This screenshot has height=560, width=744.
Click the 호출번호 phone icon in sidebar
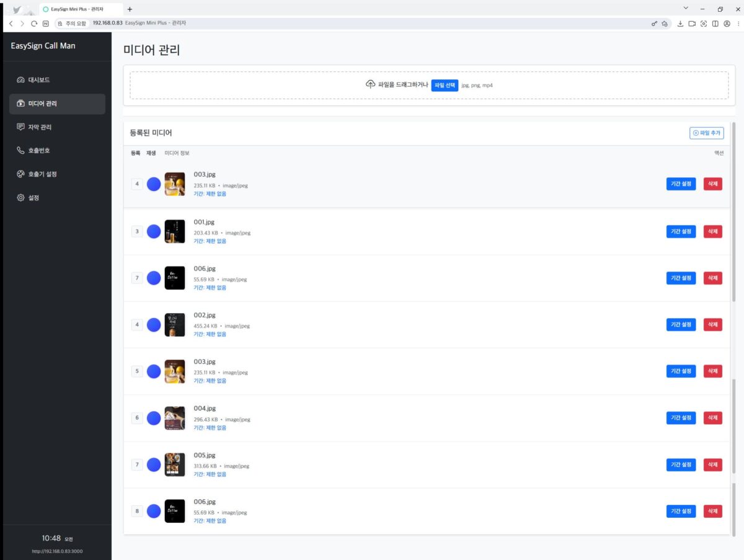(x=20, y=151)
